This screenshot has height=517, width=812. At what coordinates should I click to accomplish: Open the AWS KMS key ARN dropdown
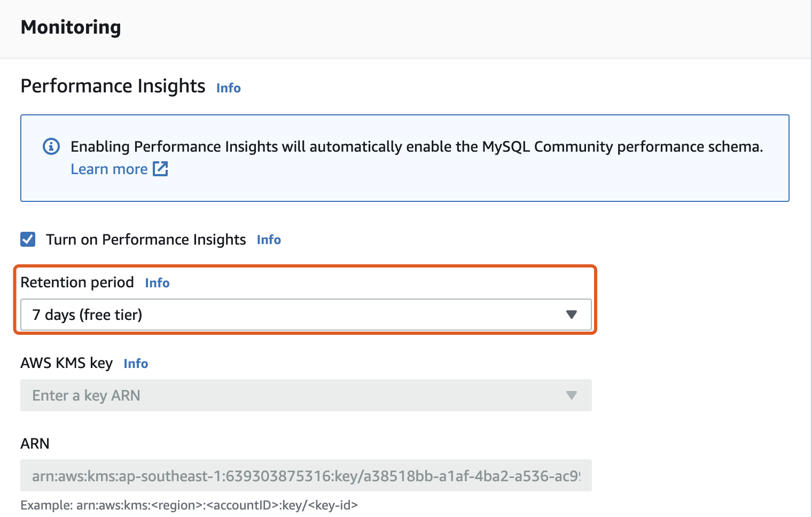tap(294, 395)
